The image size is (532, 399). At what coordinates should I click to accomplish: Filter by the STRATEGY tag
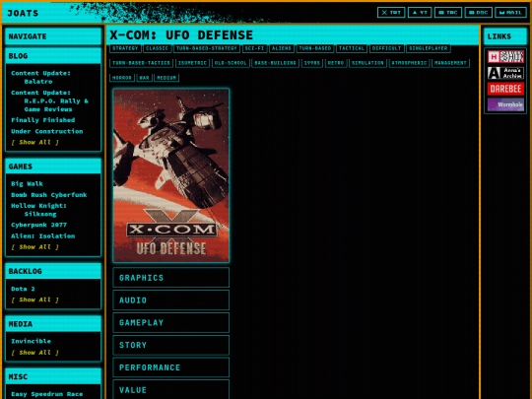pyautogui.click(x=125, y=48)
